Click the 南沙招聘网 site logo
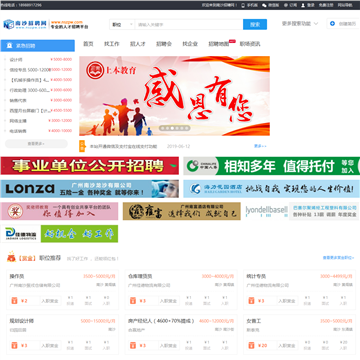The image size is (360, 360). pos(25,24)
